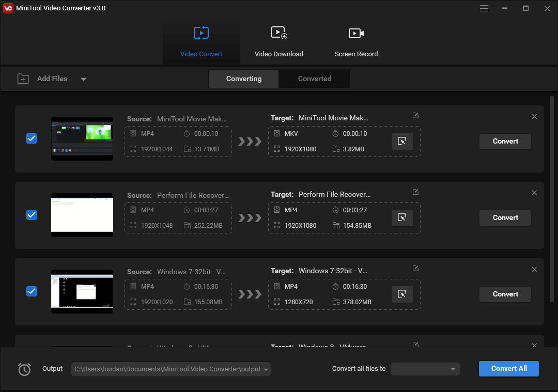Screen dimensions: 558x392
Task: Open target settings for Perform File Recovery file
Action: [x=402, y=218]
